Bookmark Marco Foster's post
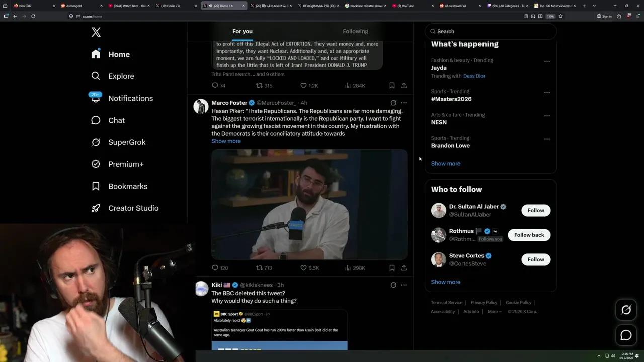This screenshot has width=644, height=362. point(392,268)
